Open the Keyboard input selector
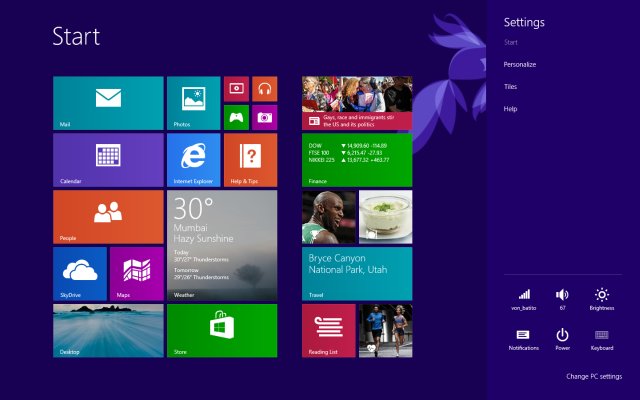640x400 pixels. pyautogui.click(x=601, y=338)
